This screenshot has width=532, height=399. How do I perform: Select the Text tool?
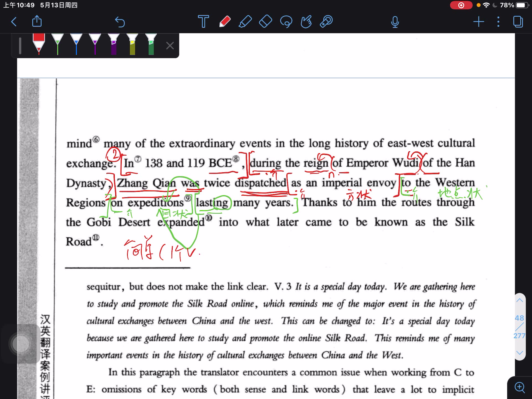click(x=203, y=22)
